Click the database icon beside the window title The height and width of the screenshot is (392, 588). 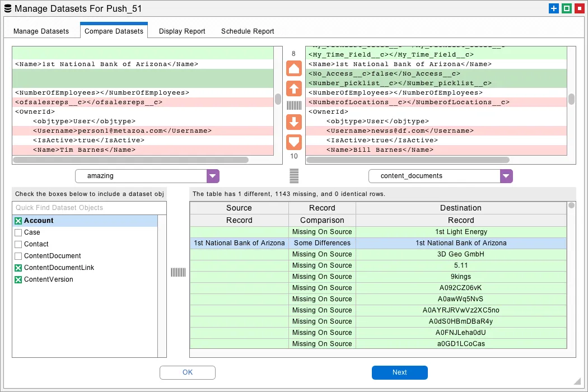[x=7, y=9]
